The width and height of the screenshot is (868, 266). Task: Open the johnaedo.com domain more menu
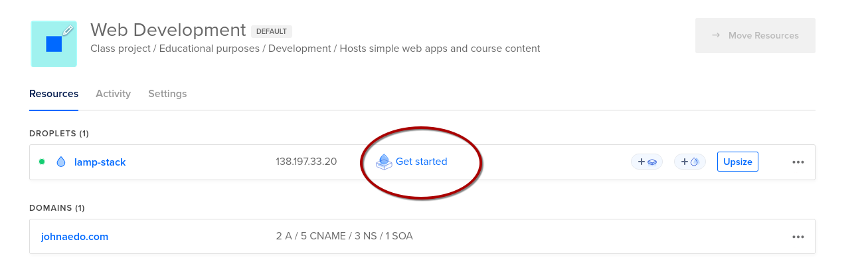point(798,236)
